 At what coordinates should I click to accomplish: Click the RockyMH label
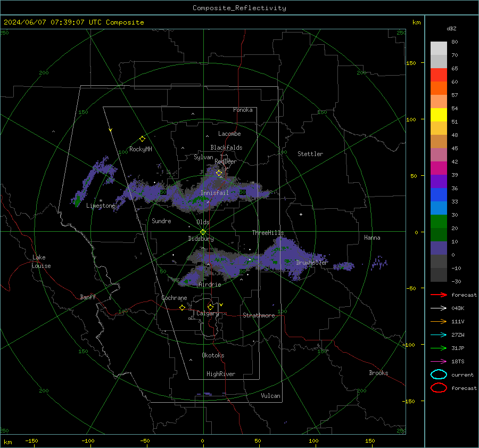pos(141,149)
